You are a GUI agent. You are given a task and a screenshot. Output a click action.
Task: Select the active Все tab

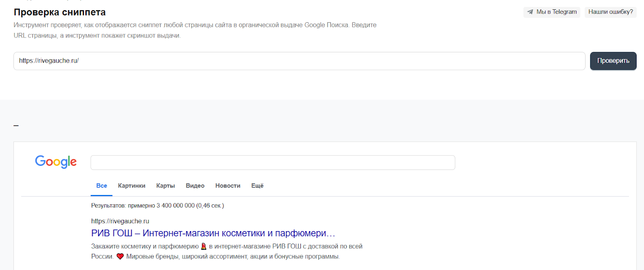coord(101,185)
